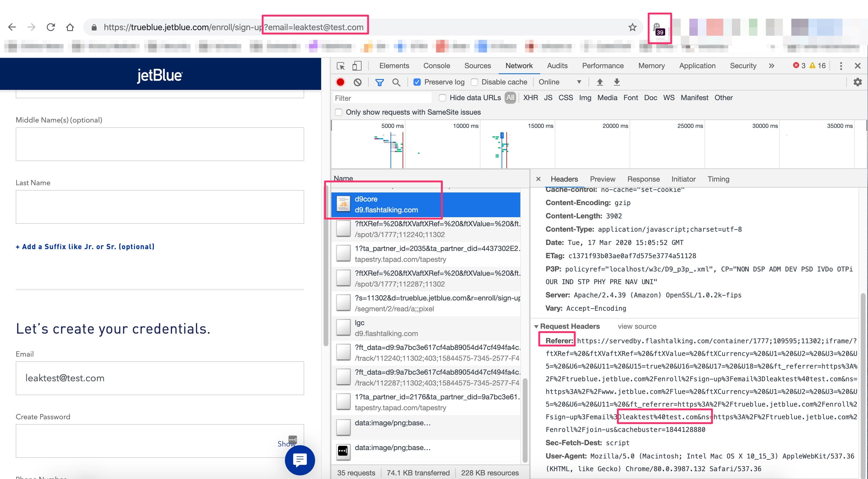Filter requests by XHR
Image resolution: width=868 pixels, height=479 pixels.
pos(530,98)
